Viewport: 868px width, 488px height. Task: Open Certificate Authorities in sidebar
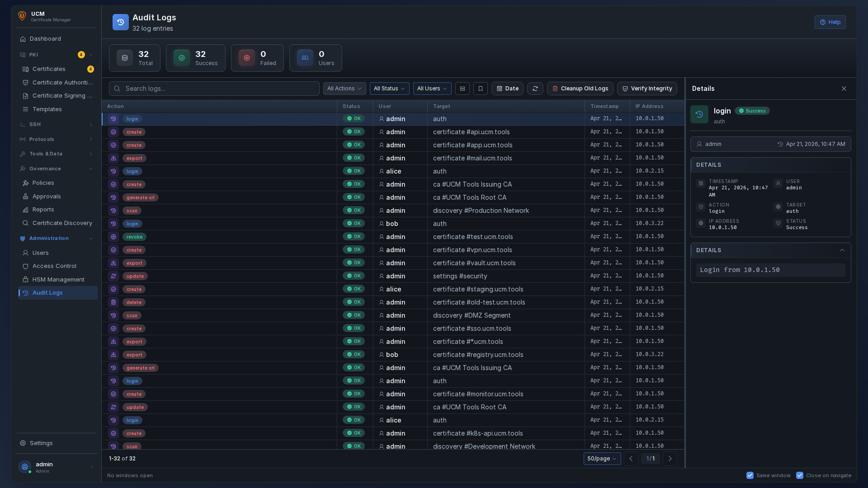(x=58, y=83)
